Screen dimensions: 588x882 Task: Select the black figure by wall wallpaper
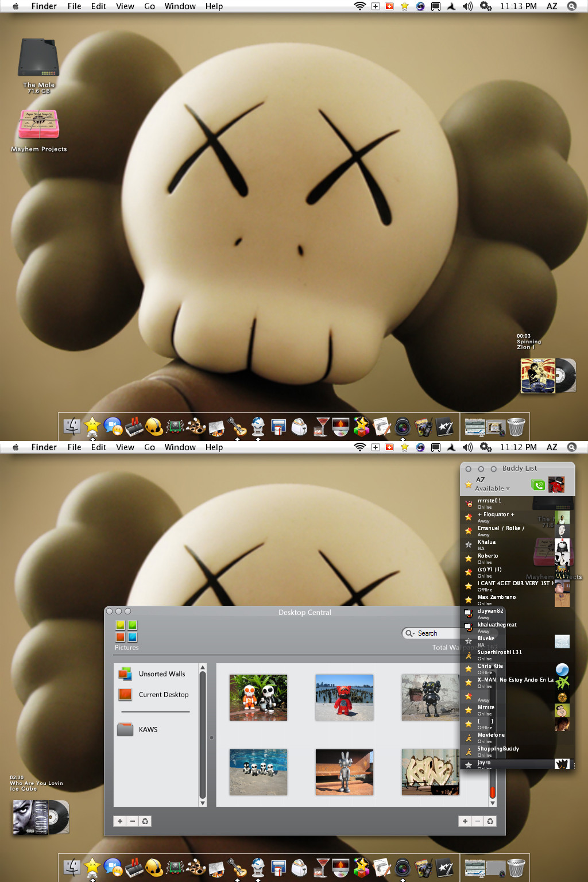430,698
